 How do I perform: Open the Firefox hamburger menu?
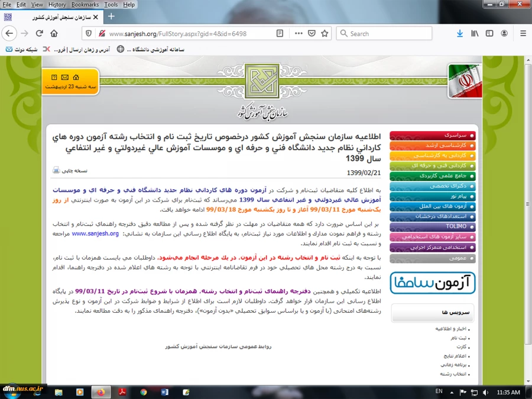click(x=523, y=33)
